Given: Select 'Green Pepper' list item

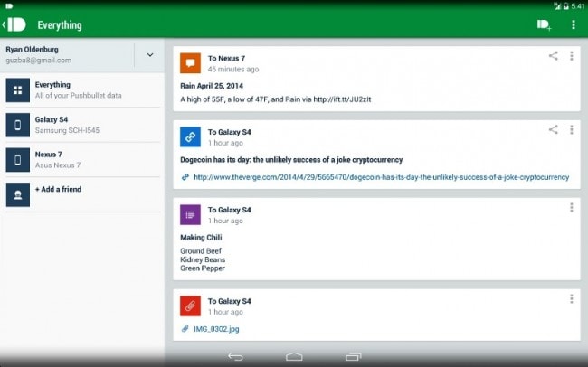Looking at the screenshot, I should (x=203, y=268).
